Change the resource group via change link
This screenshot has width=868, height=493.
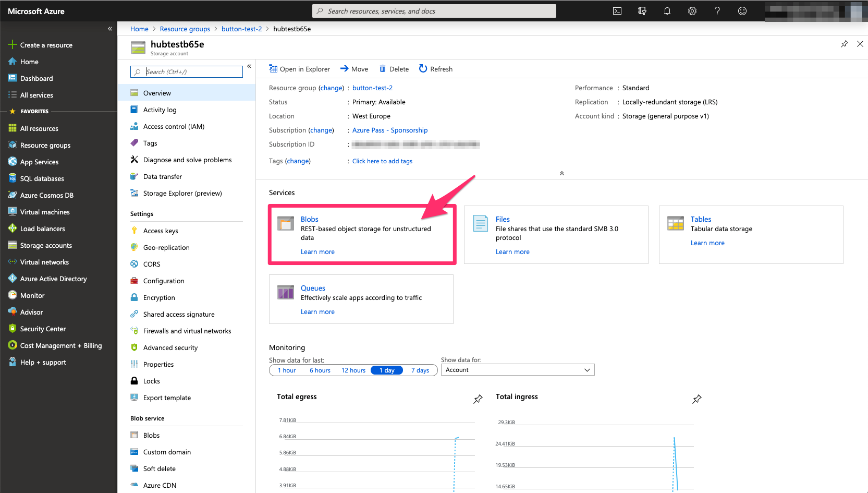[x=332, y=88]
